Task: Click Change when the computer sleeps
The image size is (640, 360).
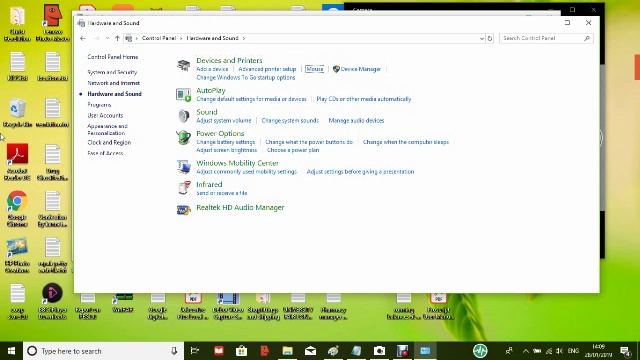Action: (406, 142)
